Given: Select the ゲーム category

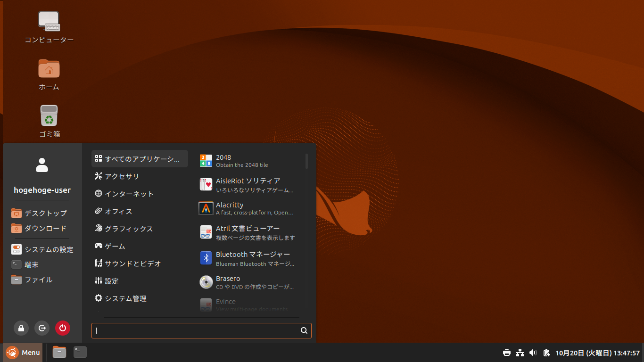Looking at the screenshot, I should (140, 246).
